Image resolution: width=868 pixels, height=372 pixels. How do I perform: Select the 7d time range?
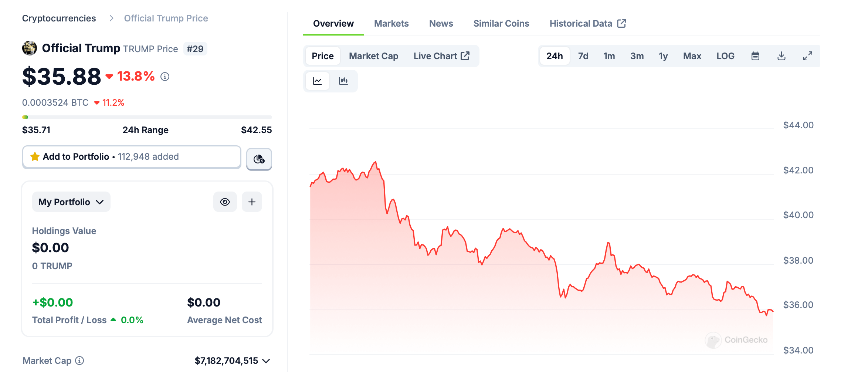(583, 56)
